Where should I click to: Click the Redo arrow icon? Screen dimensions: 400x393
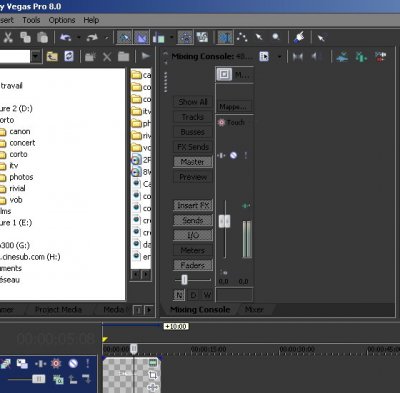92,38
